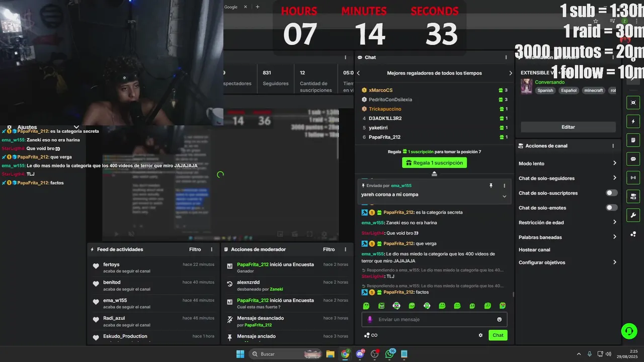
Task: Click gifter PedritoConDsilexia in leaderboard
Action: 390,100
